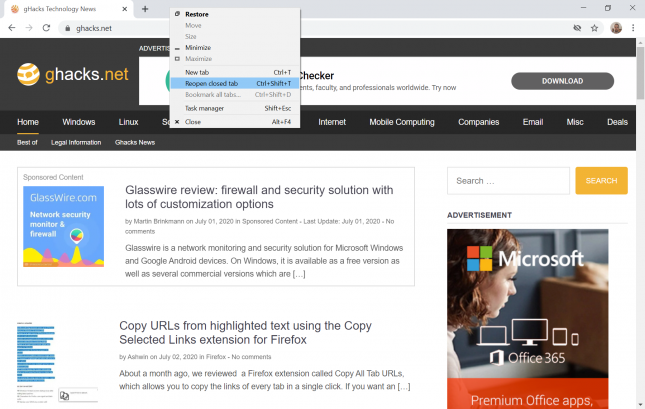Click the address bar URL ghacks.net

pyautogui.click(x=94, y=28)
